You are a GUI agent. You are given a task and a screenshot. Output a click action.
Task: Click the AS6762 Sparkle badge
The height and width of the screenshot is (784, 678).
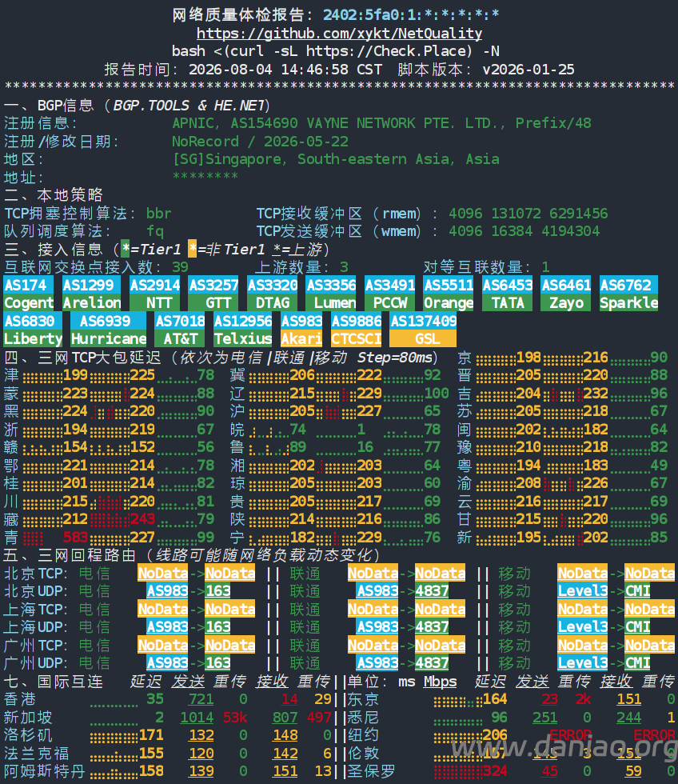click(628, 294)
